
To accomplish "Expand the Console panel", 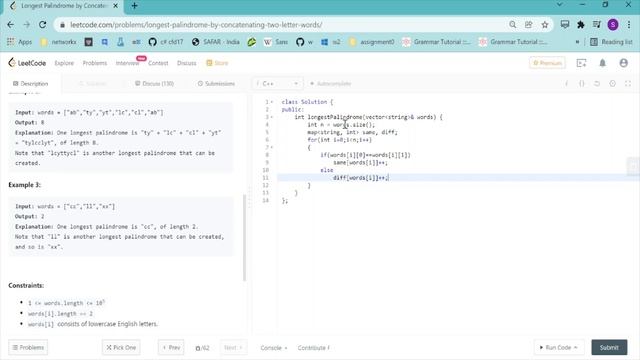I will pyautogui.click(x=274, y=348).
